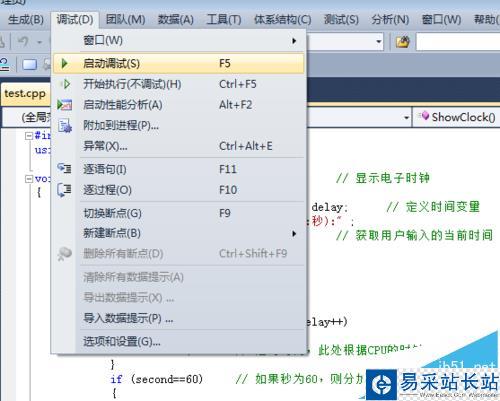Choose 附加到进程(P)...
The height and width of the screenshot is (401, 500).
click(x=179, y=125)
